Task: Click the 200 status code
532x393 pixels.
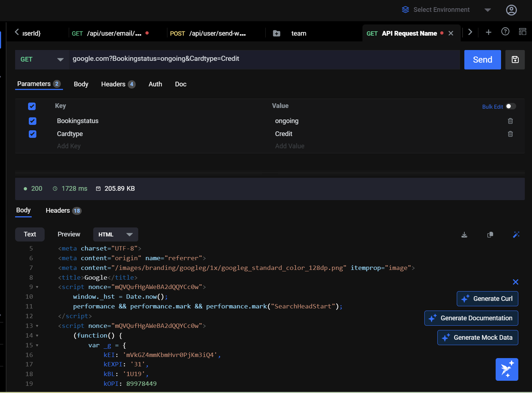Action: pyautogui.click(x=37, y=189)
